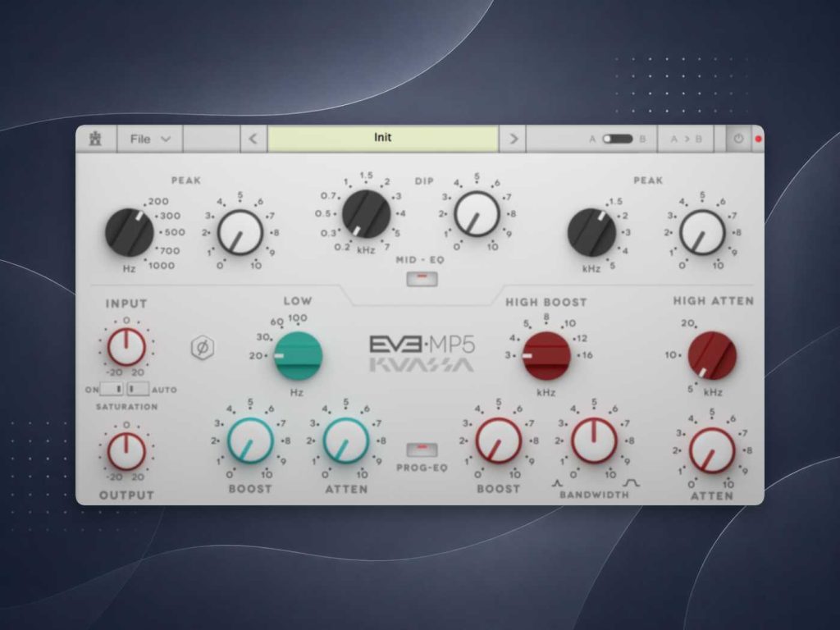
Task: Click the INPUT gain knob
Action: [126, 347]
